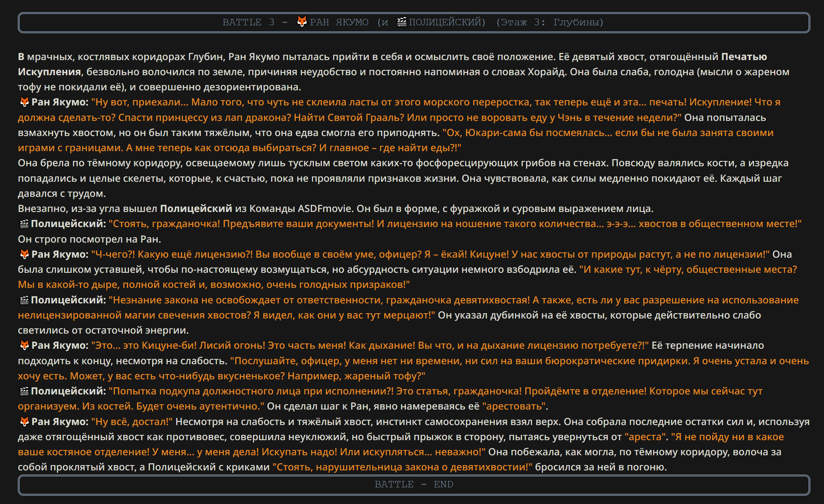Click the quote "Стоять, нарушительница закона о девятихвостии!"
This screenshot has width=824, height=504.
[402, 467]
